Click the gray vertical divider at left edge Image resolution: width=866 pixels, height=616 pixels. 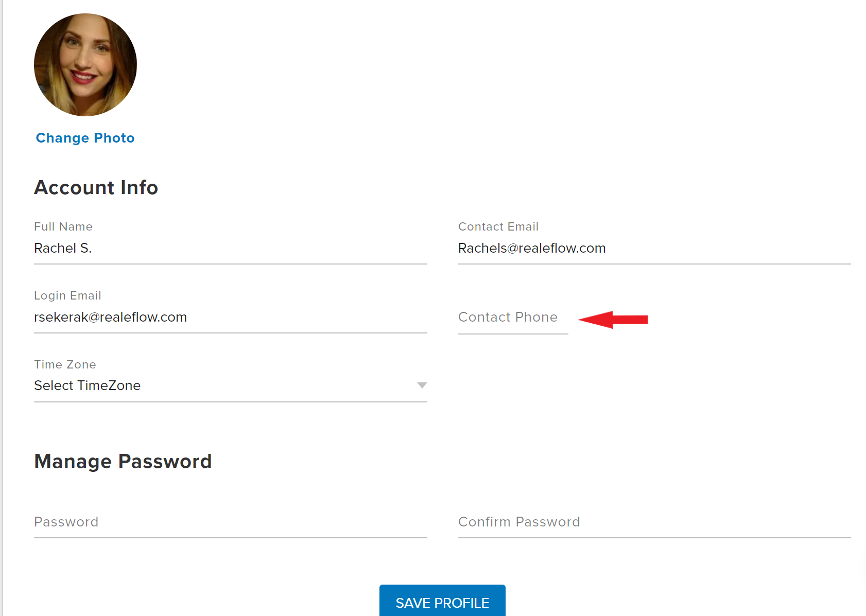click(2, 308)
